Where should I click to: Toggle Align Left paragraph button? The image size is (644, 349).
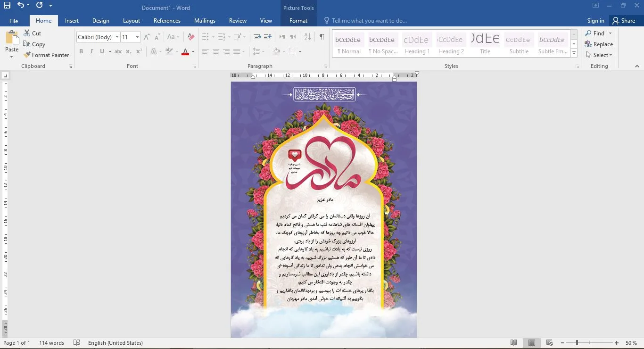(206, 51)
